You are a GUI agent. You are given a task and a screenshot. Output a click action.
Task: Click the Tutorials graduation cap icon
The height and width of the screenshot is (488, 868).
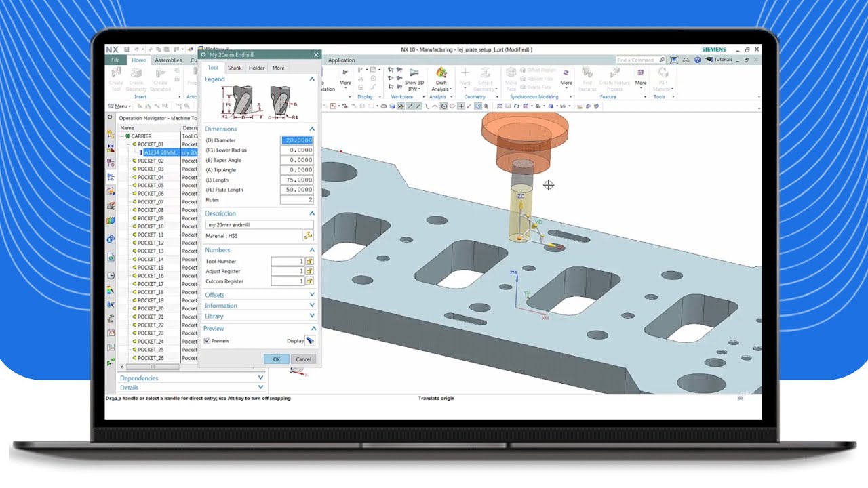[x=709, y=60]
